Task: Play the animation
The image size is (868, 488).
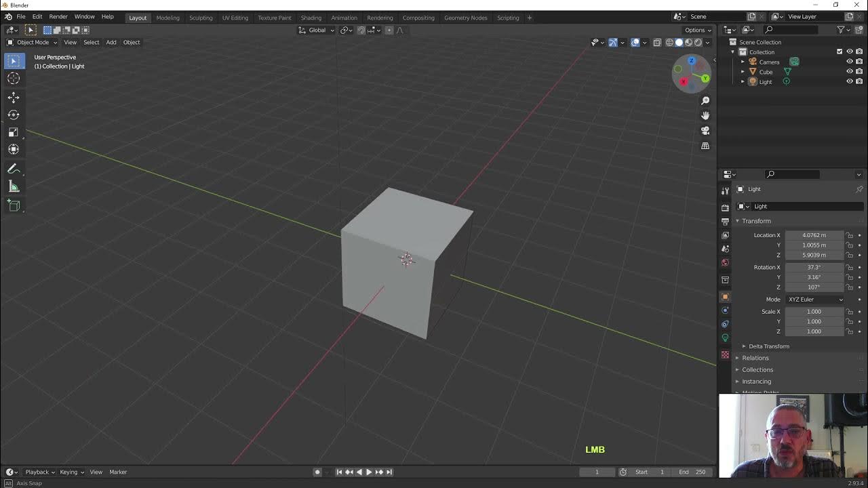Action: pyautogui.click(x=369, y=472)
